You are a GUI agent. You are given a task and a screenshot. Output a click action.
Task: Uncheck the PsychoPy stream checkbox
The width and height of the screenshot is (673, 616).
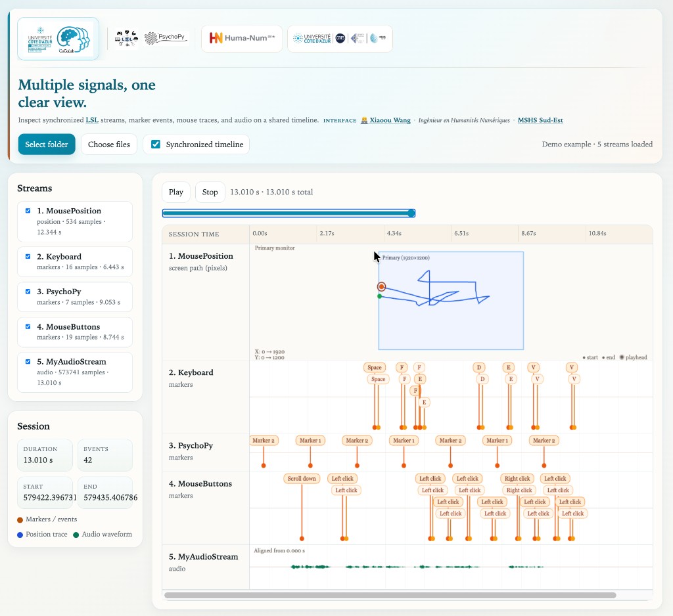(x=28, y=292)
